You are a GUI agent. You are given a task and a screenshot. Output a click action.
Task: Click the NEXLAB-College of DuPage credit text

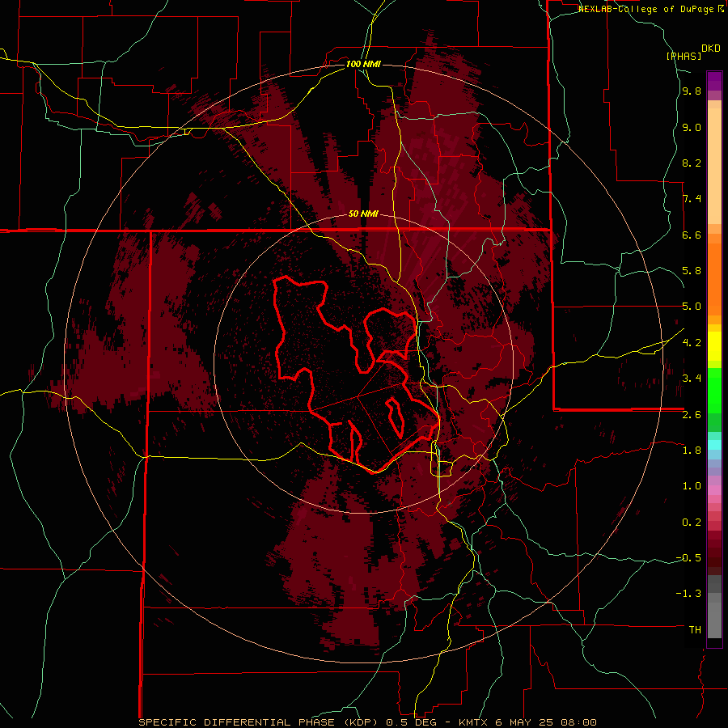pyautogui.click(x=648, y=9)
